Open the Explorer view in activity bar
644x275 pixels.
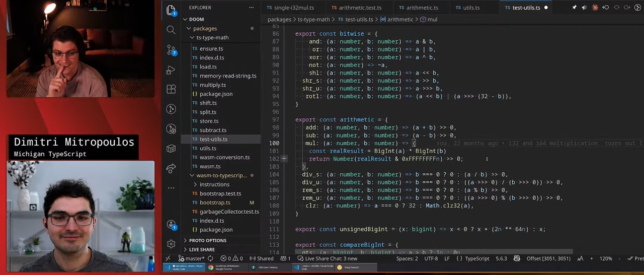[x=171, y=10]
